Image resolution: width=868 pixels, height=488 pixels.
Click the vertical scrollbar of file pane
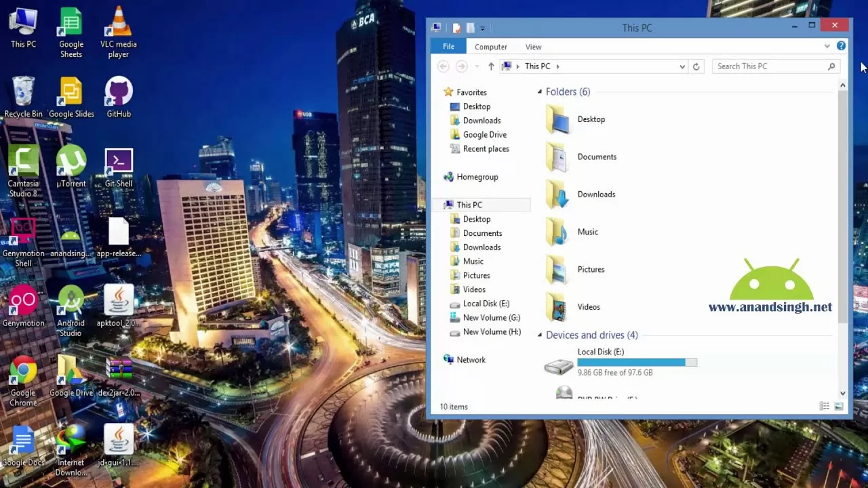(x=843, y=205)
